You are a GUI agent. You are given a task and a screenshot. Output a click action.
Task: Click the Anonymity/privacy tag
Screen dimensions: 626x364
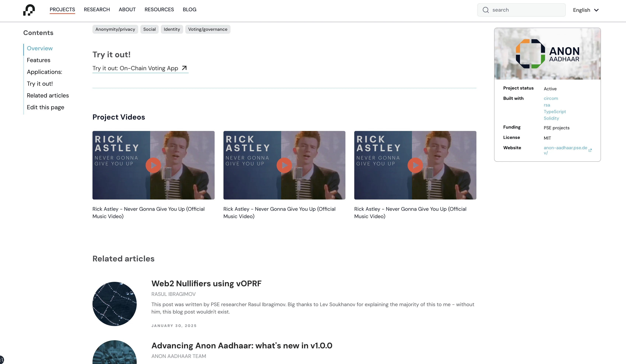click(x=115, y=29)
